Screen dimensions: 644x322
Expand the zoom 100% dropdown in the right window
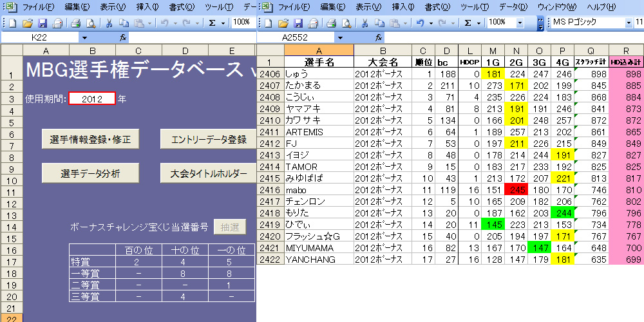pos(520,23)
